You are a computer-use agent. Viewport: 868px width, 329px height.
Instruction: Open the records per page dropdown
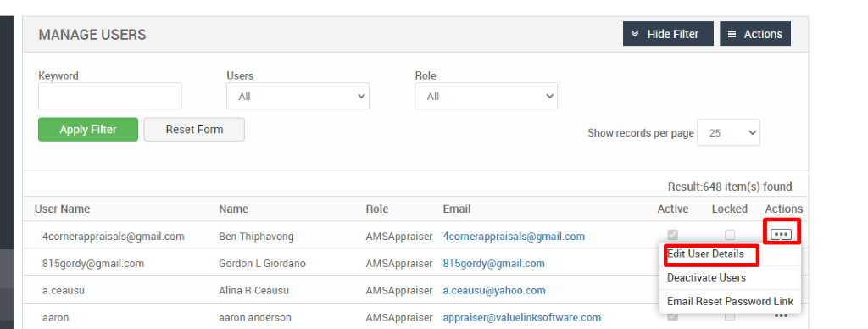pyautogui.click(x=728, y=132)
